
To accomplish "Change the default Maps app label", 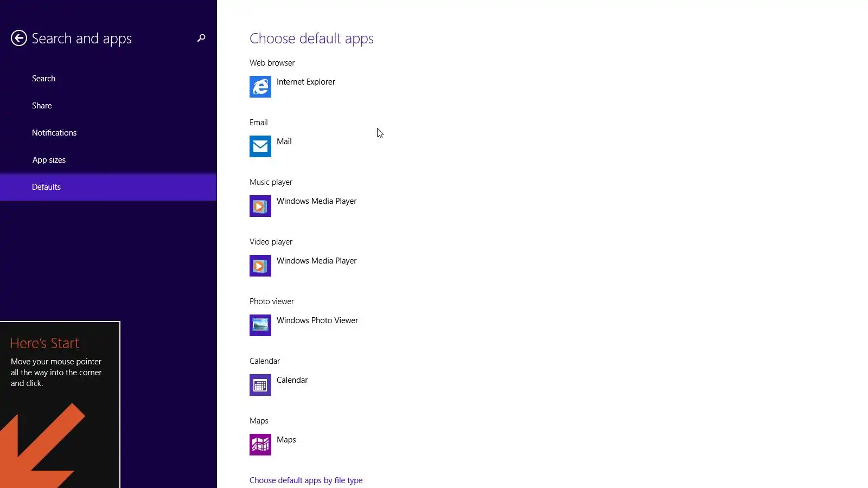I will click(x=286, y=440).
